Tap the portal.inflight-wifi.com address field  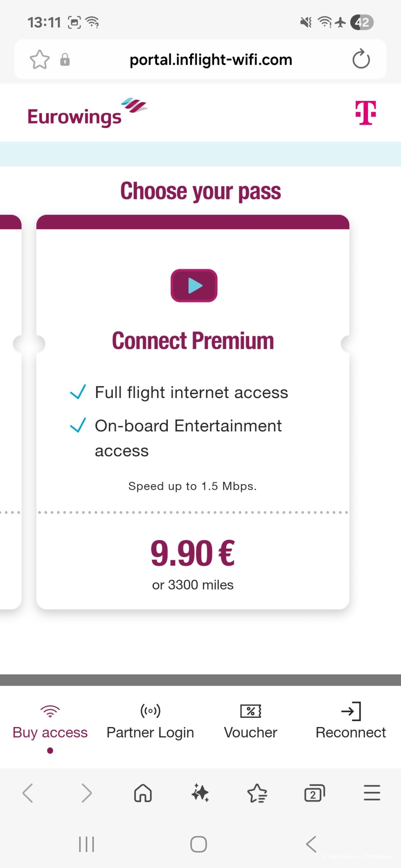pos(211,60)
